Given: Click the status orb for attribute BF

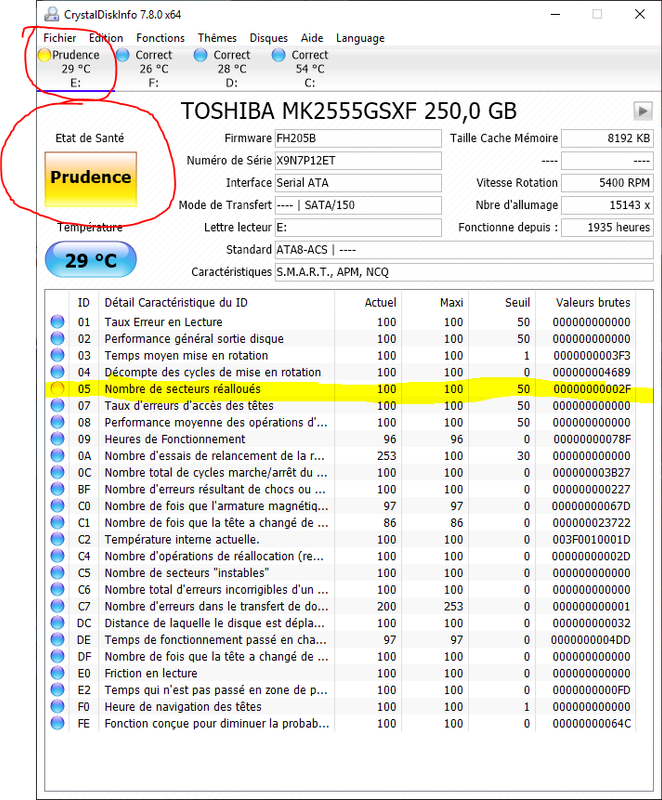Looking at the screenshot, I should pyautogui.click(x=57, y=489).
